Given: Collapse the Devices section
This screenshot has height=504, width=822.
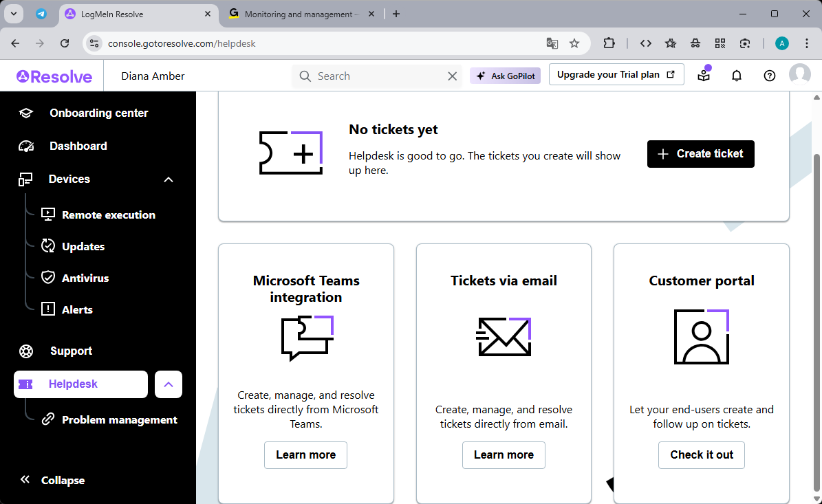Looking at the screenshot, I should [169, 179].
